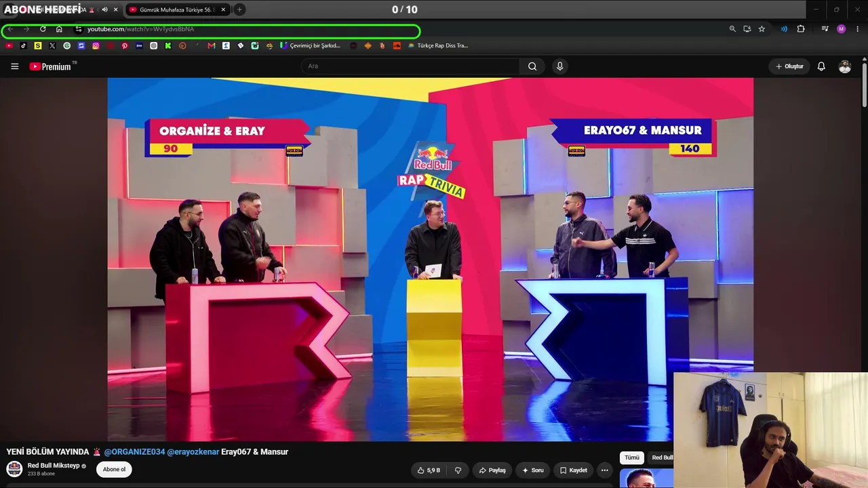Share the video using Paylaş
This screenshot has height=488, width=868.
point(492,470)
